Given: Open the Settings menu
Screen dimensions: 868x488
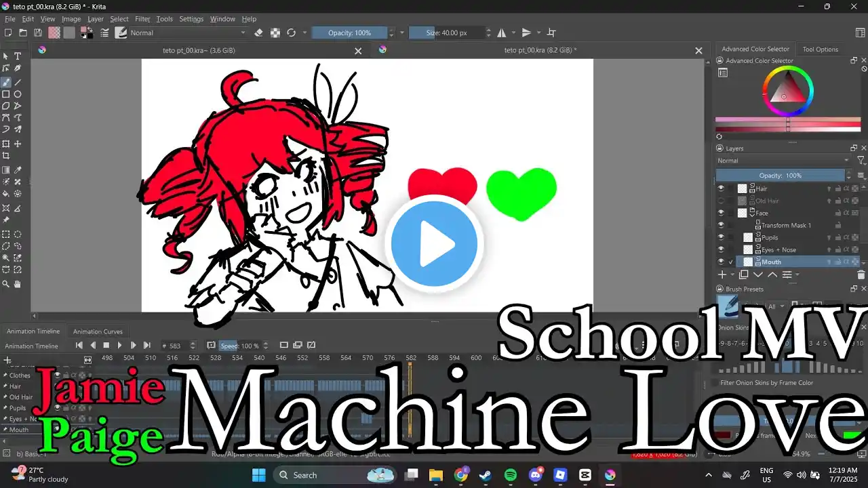Looking at the screenshot, I should click(191, 19).
